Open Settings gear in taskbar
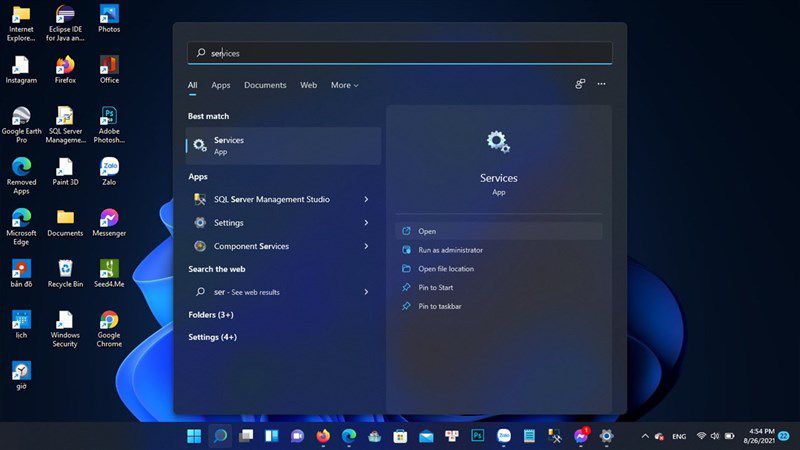Viewport: 800px width, 450px height. (x=606, y=436)
